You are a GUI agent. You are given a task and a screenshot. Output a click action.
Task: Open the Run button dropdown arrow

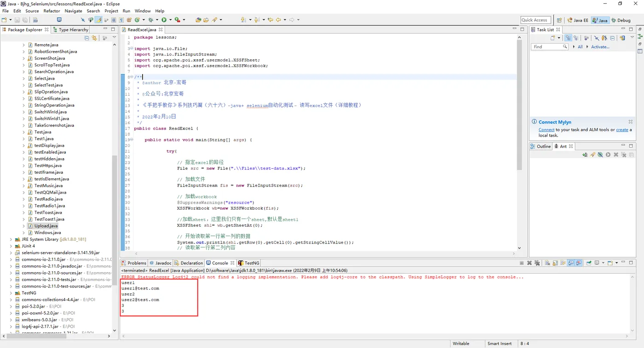[170, 20]
